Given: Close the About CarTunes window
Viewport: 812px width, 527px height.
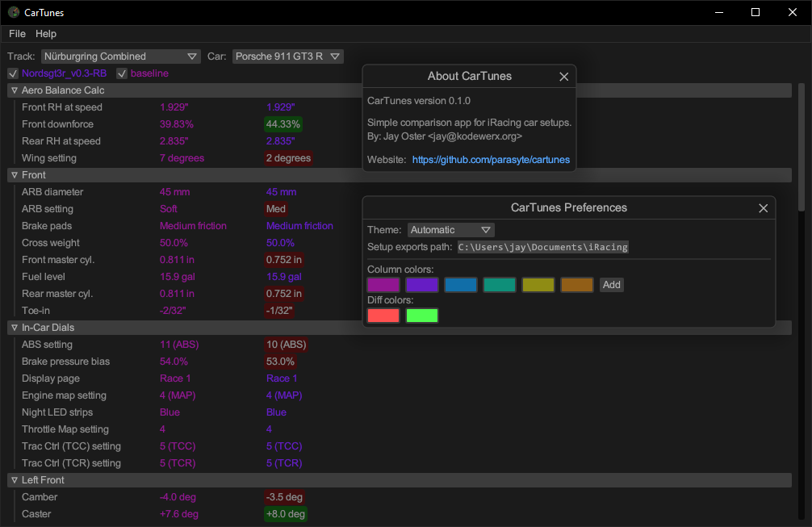Looking at the screenshot, I should [564, 77].
